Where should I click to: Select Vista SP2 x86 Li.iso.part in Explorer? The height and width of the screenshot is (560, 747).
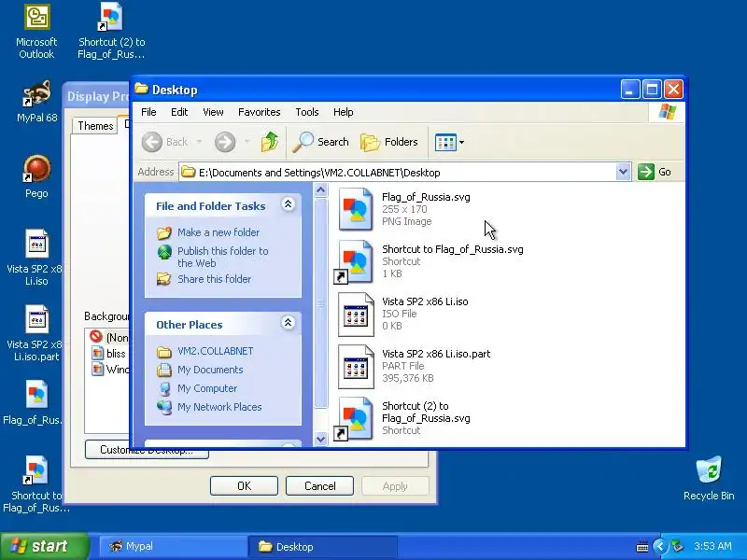click(x=414, y=366)
